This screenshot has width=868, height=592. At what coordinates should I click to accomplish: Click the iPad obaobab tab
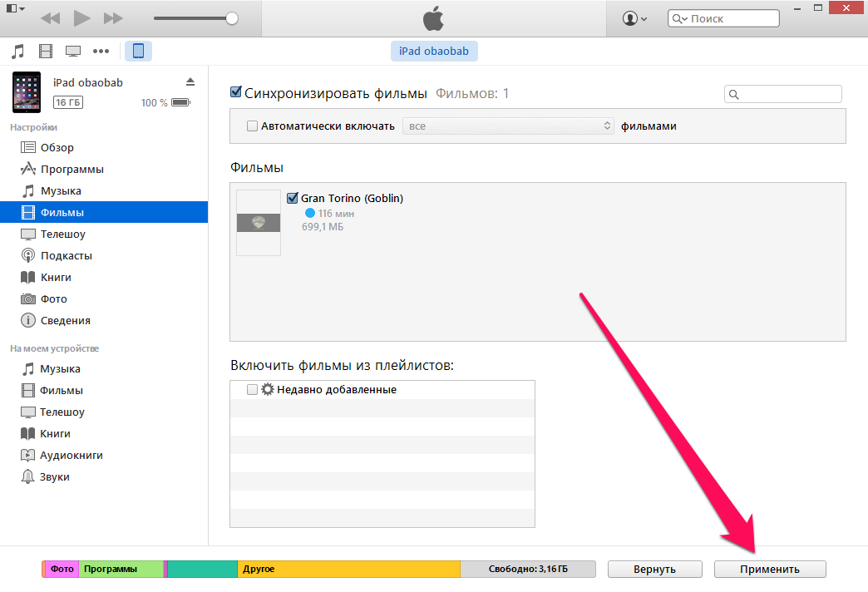click(434, 51)
